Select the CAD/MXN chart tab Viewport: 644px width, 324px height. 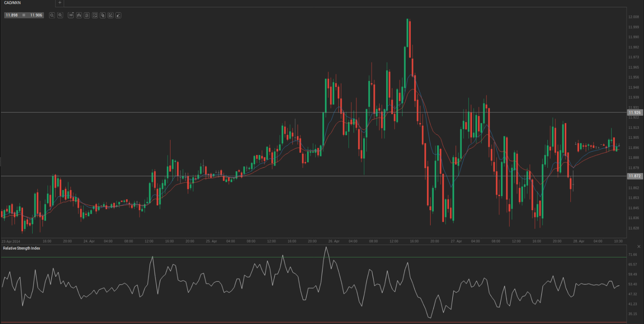click(x=13, y=3)
